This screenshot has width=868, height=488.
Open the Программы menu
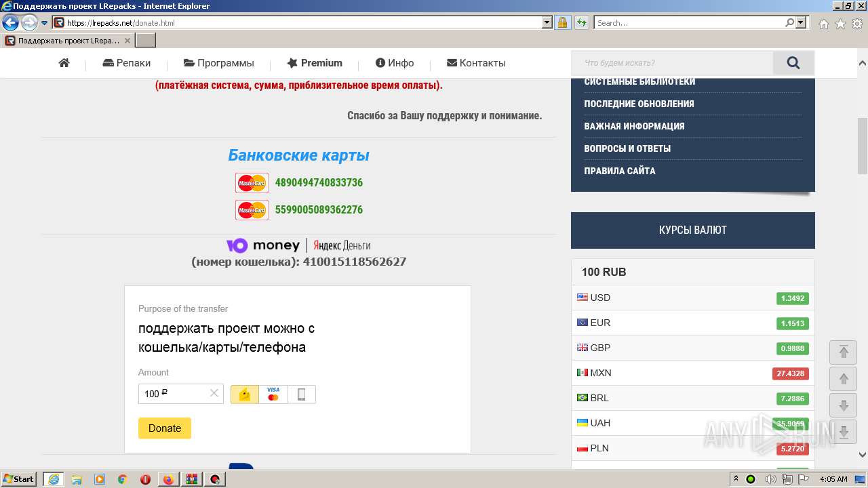[x=219, y=63]
